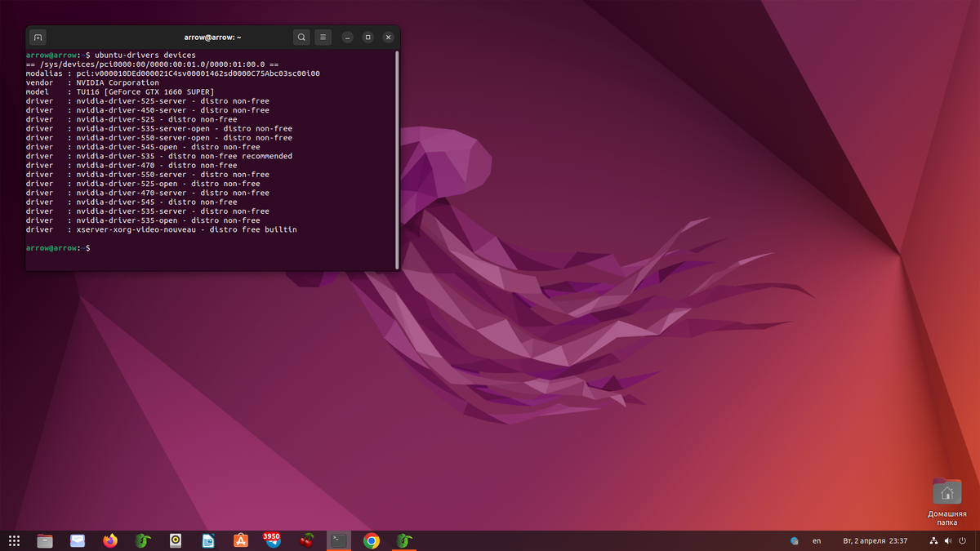This screenshot has height=551, width=980.
Task: Launch the Files manager from the dock
Action: coord(45,540)
